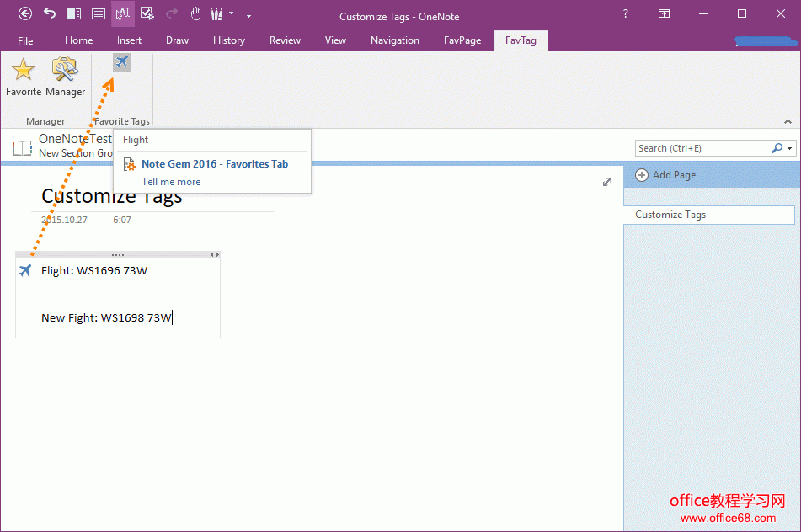Open Customize Quick Access Toolbar dropdown

pyautogui.click(x=248, y=15)
